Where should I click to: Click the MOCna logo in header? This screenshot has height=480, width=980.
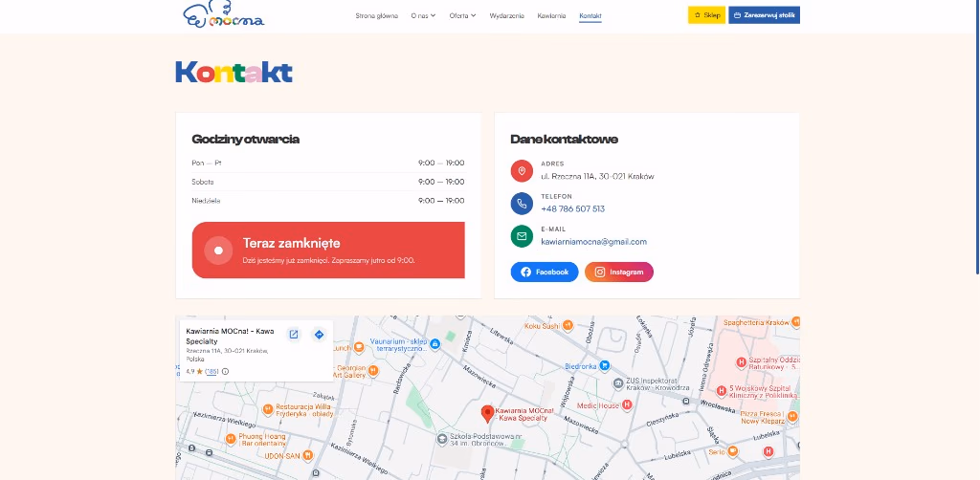point(224,13)
